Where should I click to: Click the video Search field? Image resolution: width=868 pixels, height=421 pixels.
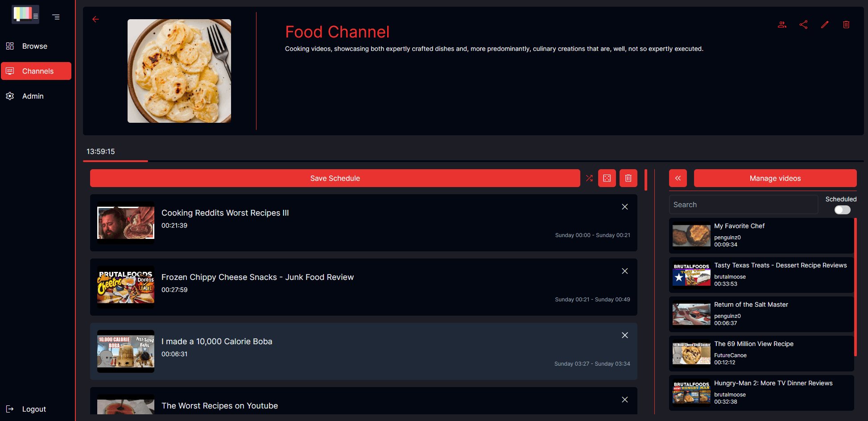pos(743,204)
